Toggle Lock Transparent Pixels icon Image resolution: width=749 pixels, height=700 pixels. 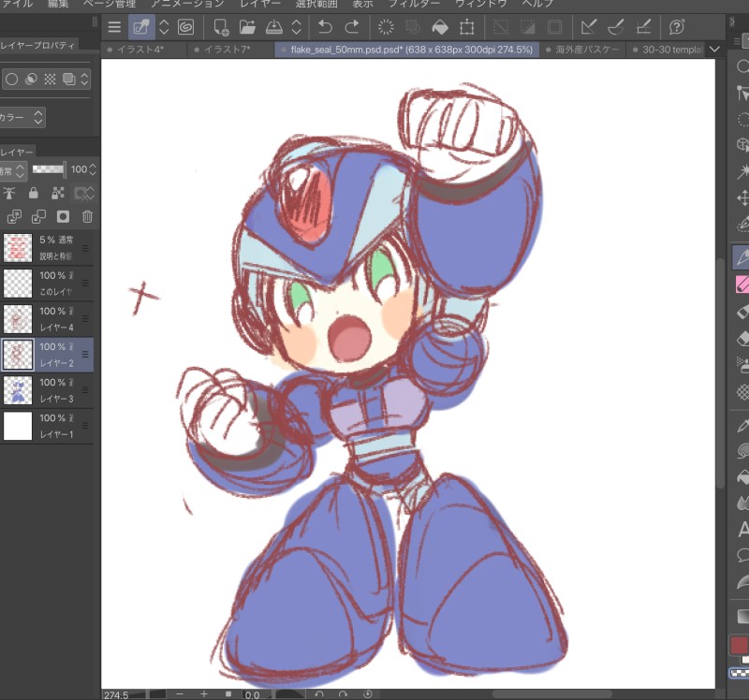point(58,193)
